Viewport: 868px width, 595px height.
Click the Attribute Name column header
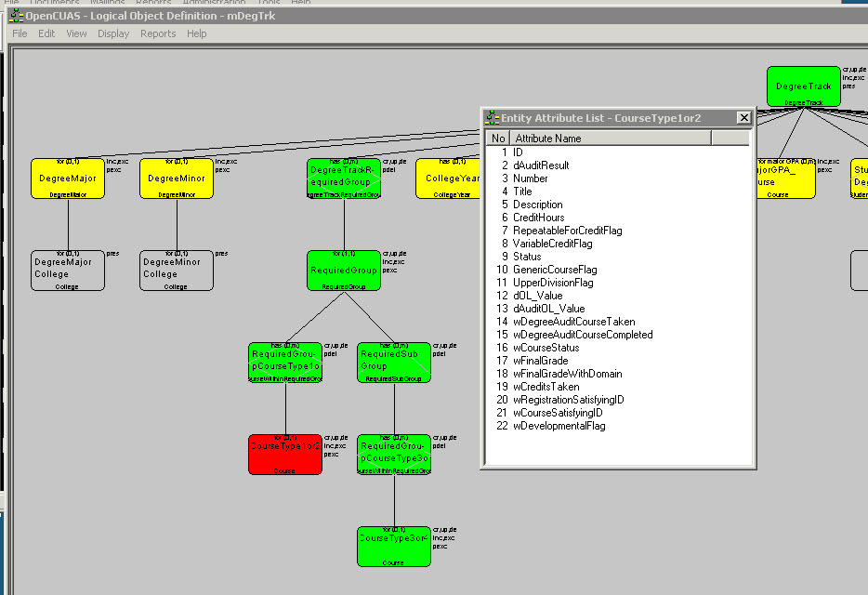(x=610, y=139)
